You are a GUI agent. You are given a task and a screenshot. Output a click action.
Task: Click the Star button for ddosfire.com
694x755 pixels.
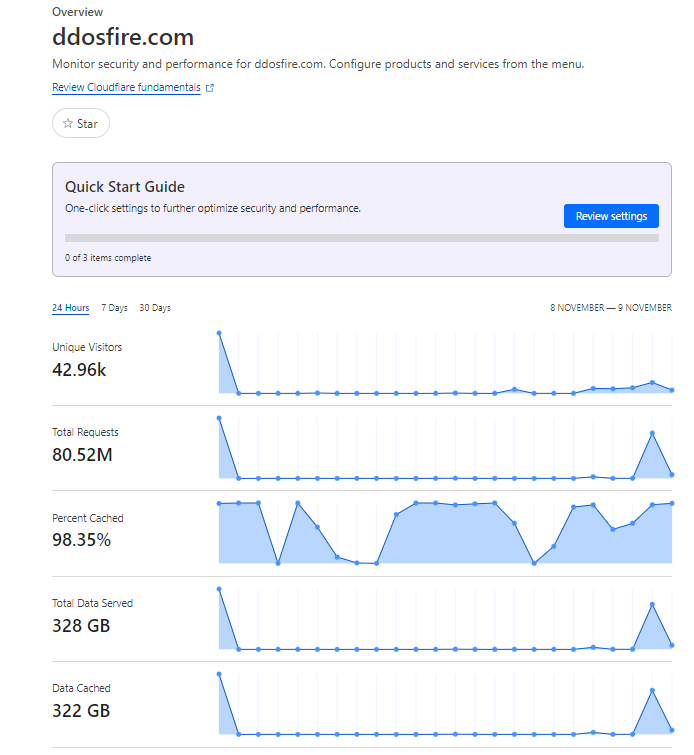80,123
